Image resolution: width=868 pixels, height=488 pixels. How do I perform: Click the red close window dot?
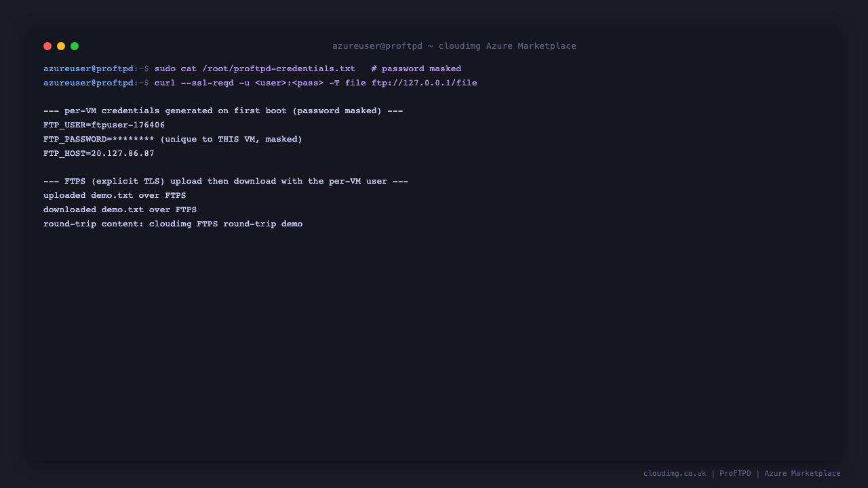point(47,46)
